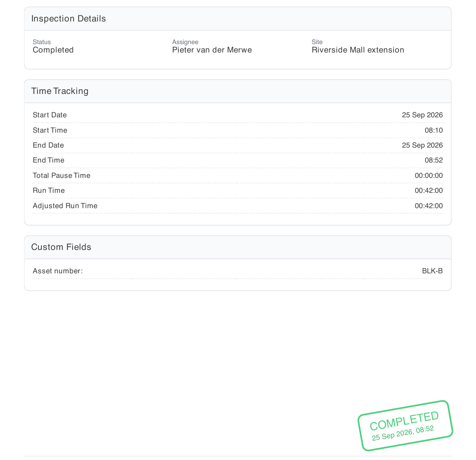
Task: Click the "Site" field label
Action: (x=317, y=42)
